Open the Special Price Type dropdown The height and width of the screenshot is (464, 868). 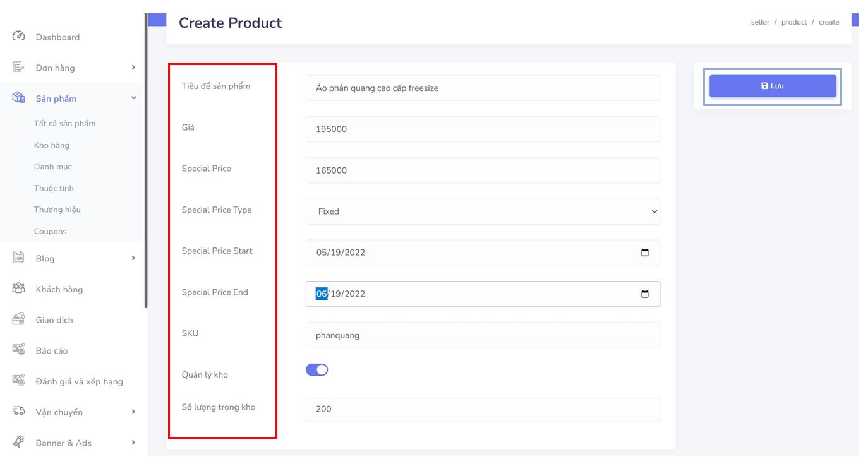coord(483,211)
